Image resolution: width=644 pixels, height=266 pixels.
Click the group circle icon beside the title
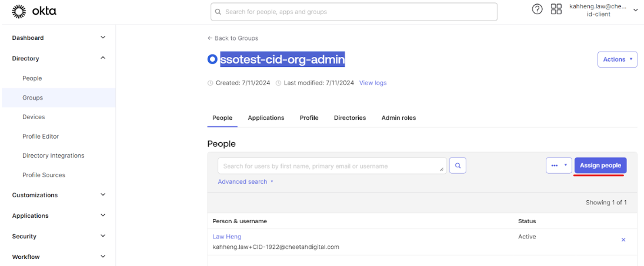pyautogui.click(x=212, y=59)
